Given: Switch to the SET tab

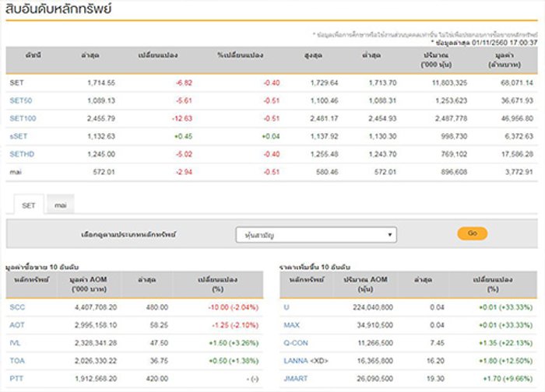Looking at the screenshot, I should (x=29, y=205).
